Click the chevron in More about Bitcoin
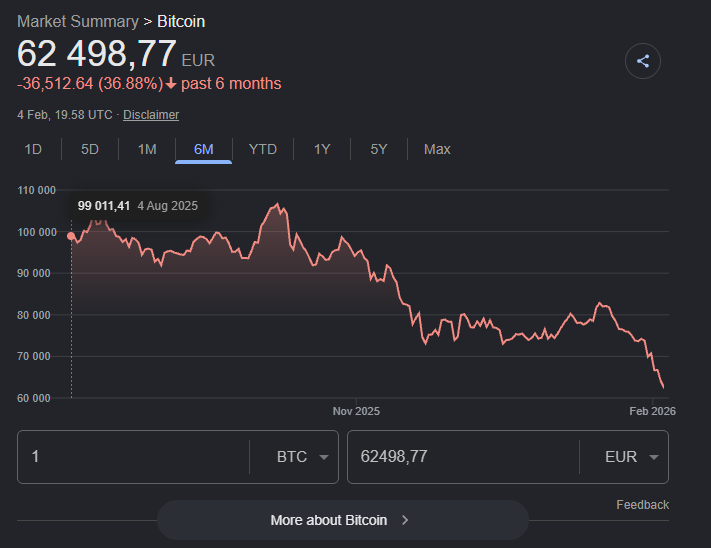The image size is (711, 548). pos(405,520)
